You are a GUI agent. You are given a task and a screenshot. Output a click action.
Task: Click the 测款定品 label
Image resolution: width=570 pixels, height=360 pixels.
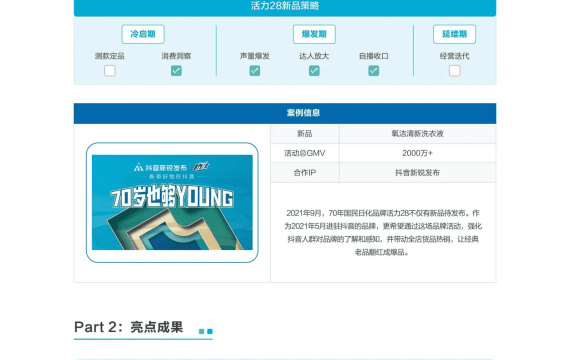(109, 56)
